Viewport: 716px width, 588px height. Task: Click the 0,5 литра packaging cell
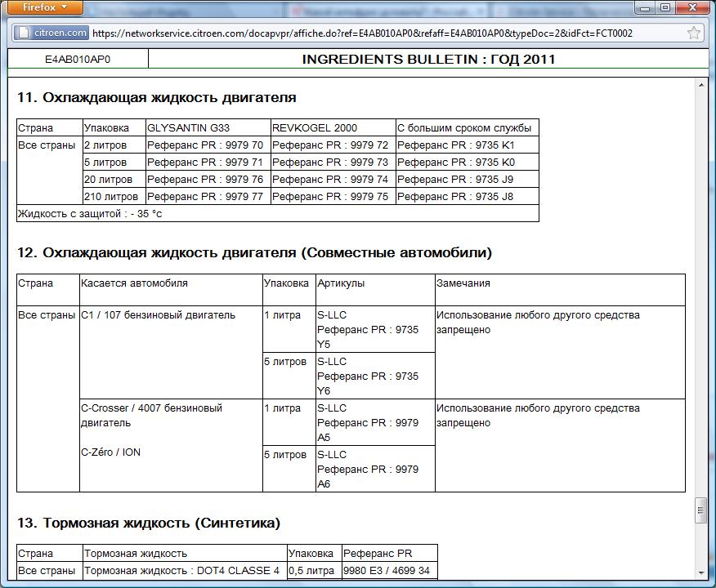[314, 571]
